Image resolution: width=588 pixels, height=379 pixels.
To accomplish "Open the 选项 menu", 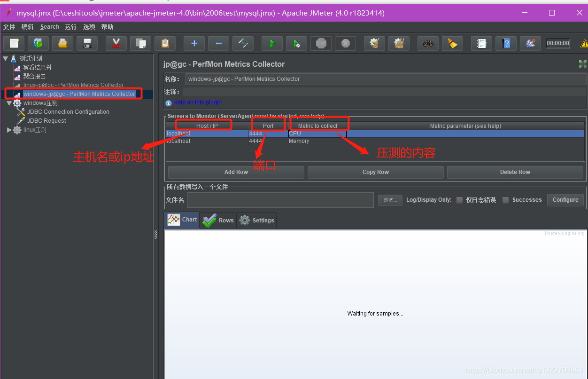I will click(x=89, y=27).
